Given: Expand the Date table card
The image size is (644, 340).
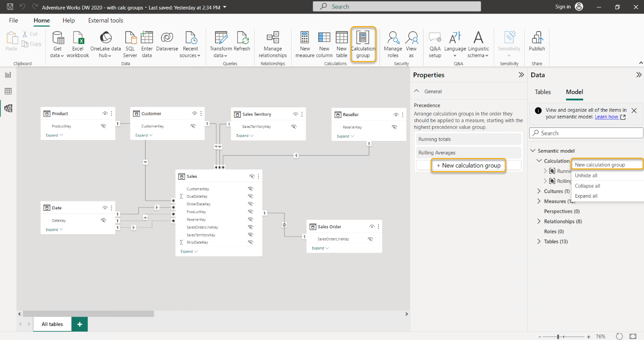Looking at the screenshot, I should click(54, 229).
